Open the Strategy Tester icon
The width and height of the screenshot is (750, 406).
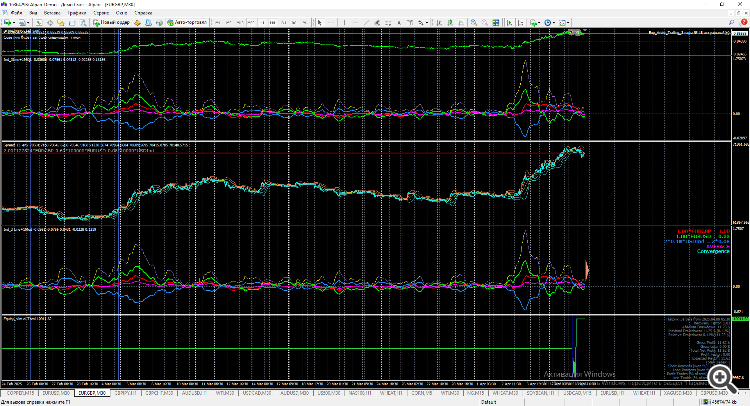[x=83, y=22]
